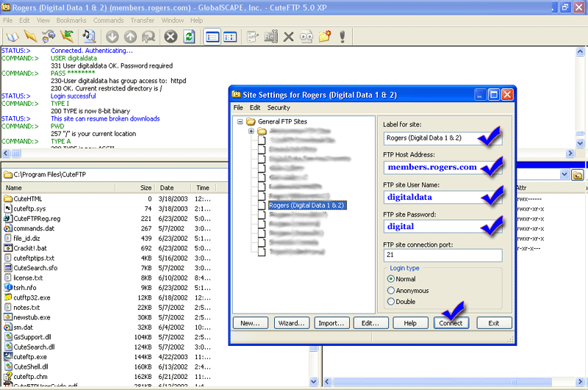Select the CuteHTML folder icon
Screen dimensions: 588x390
8,198
